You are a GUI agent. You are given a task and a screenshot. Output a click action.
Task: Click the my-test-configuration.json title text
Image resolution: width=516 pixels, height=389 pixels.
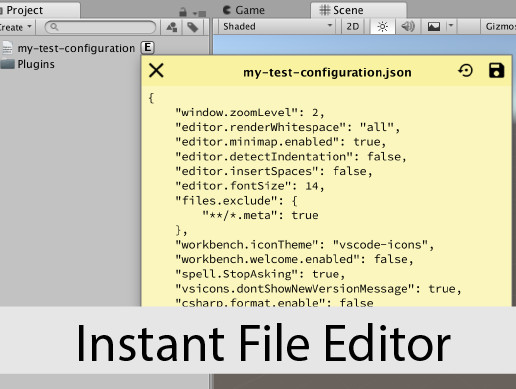(327, 72)
